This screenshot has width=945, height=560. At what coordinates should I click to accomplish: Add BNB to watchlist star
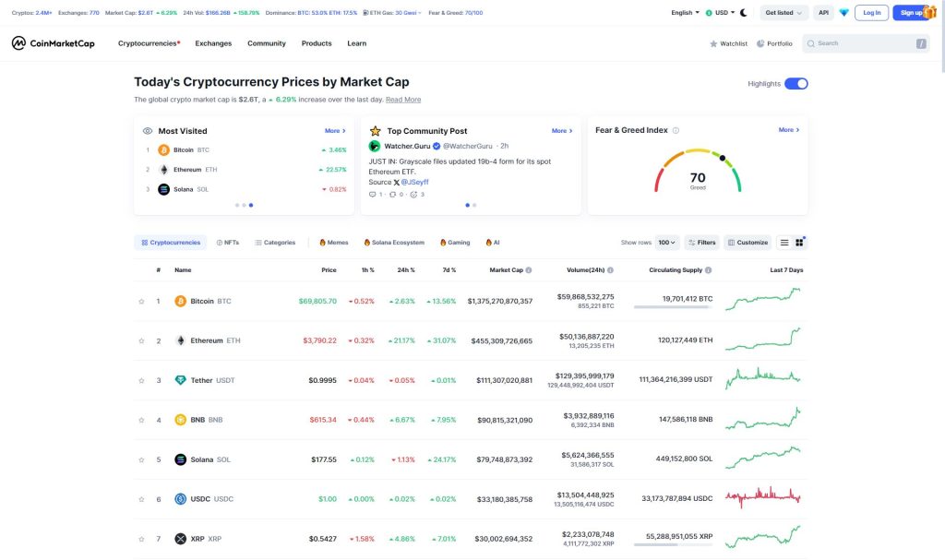tap(141, 420)
